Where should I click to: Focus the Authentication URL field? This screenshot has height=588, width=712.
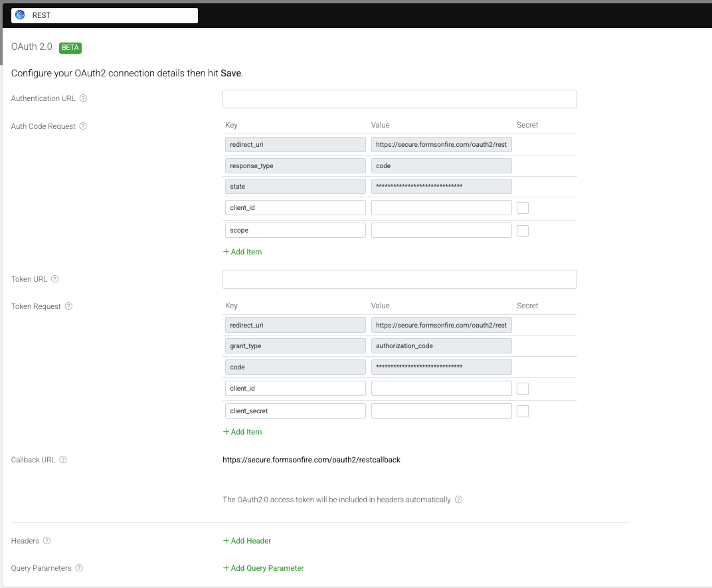(x=400, y=99)
